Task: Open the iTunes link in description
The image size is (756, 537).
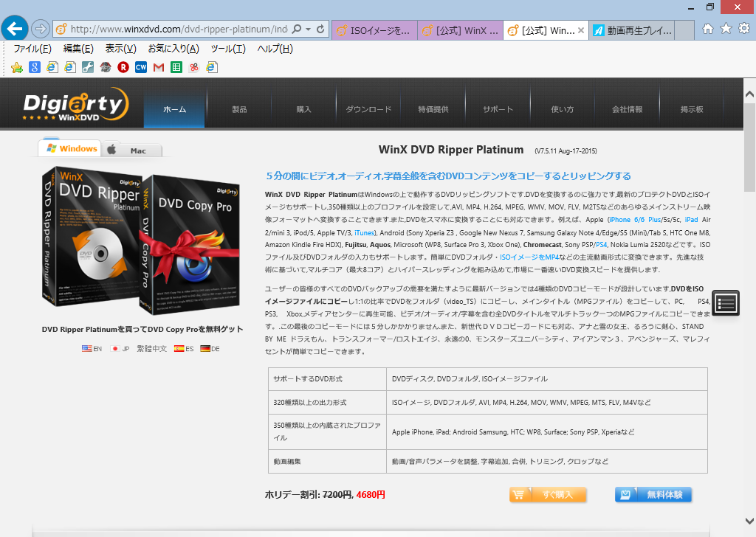Action: point(365,232)
